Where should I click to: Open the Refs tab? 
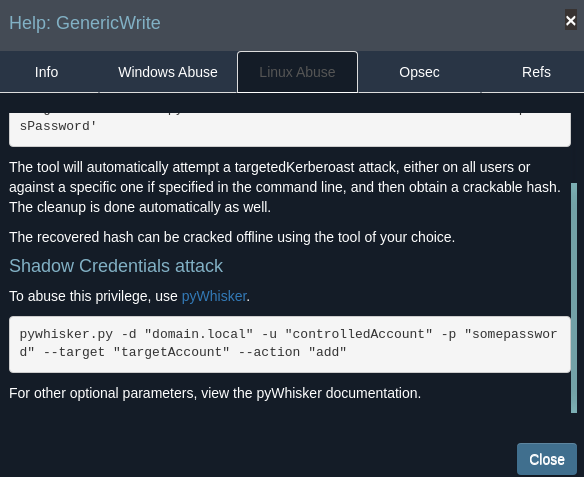click(536, 72)
